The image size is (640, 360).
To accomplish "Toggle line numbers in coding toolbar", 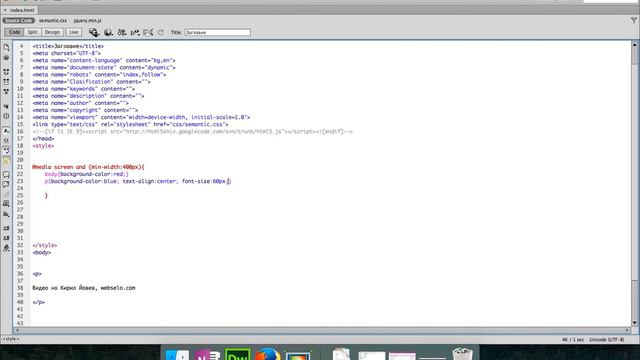I will coord(6,131).
